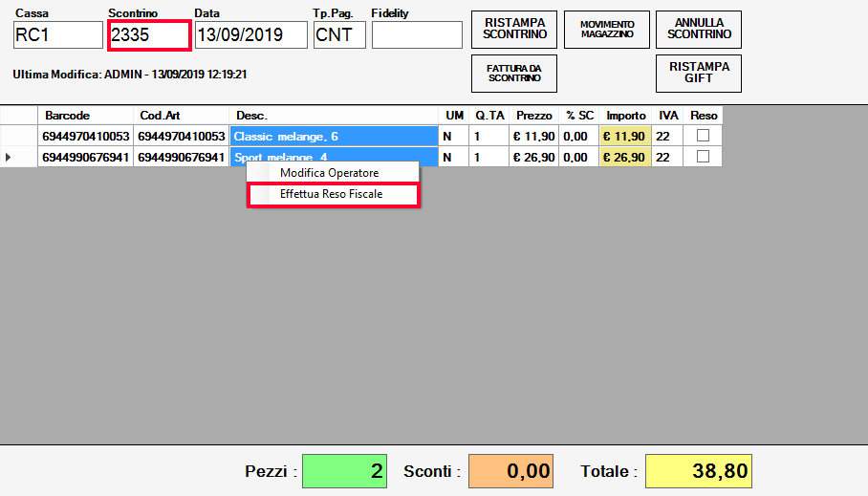868x496 pixels.
Task: Open Movimento Magazzino
Action: click(x=606, y=29)
